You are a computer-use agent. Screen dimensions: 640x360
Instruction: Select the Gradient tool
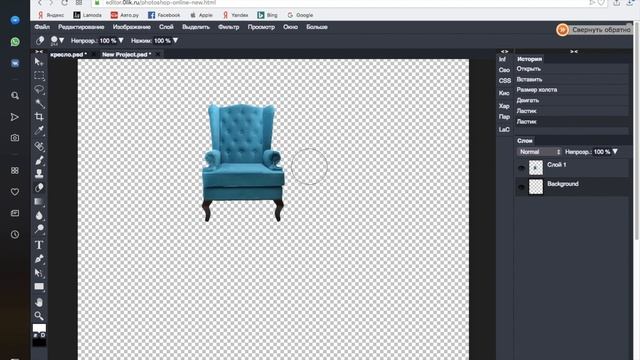point(39,202)
